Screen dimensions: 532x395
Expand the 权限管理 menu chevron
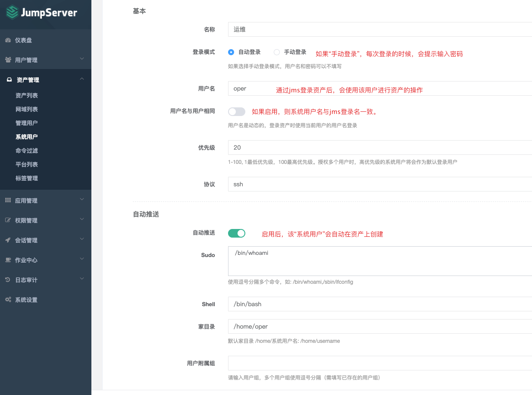[82, 219]
